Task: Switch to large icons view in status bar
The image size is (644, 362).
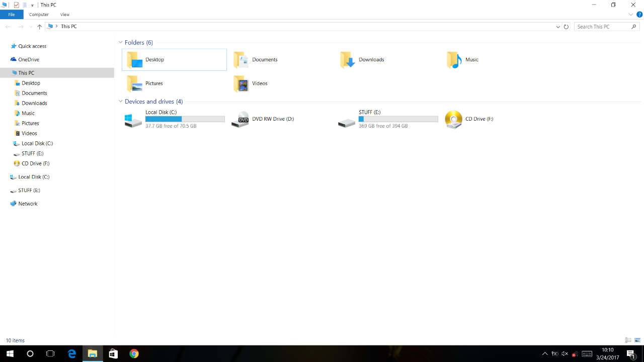Action: pos(637,340)
